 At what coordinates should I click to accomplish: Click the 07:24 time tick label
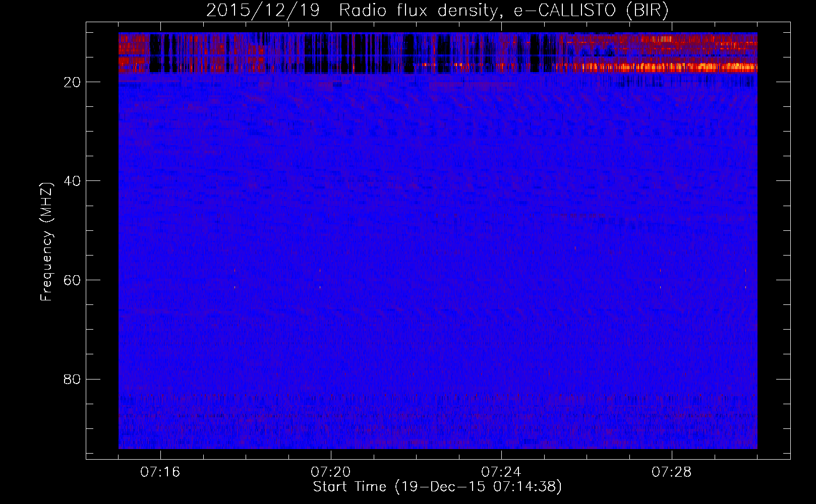pos(501,472)
